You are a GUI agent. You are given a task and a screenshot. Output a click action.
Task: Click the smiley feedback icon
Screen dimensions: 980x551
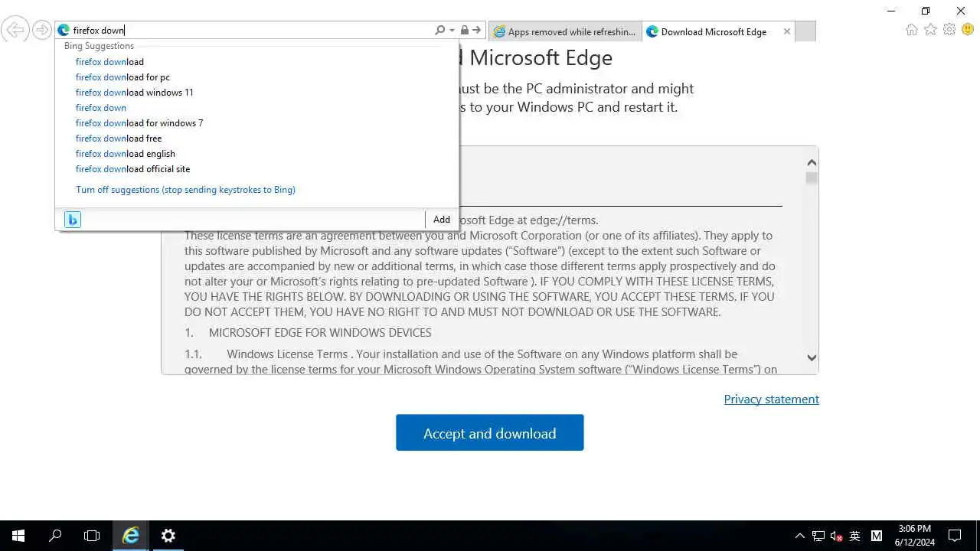(968, 30)
